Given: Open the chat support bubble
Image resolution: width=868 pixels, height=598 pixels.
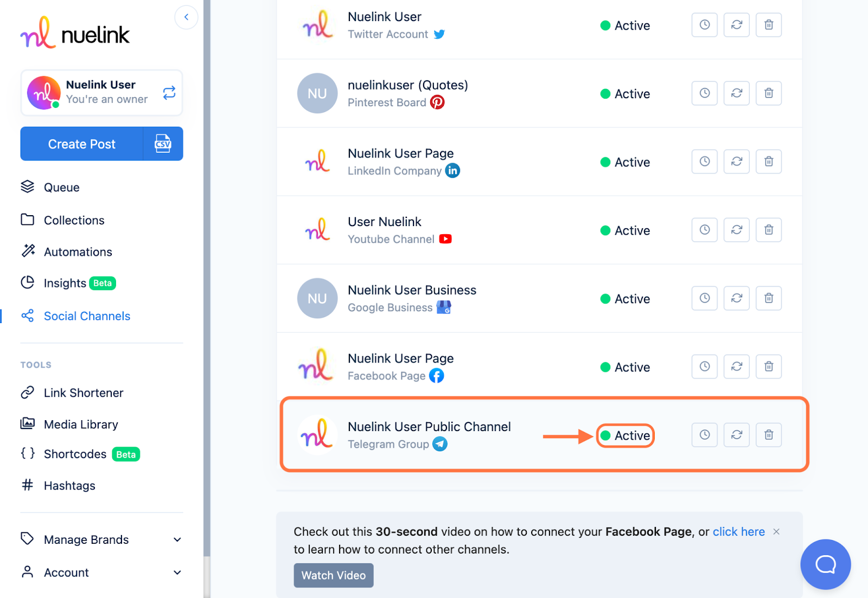Looking at the screenshot, I should tap(825, 564).
